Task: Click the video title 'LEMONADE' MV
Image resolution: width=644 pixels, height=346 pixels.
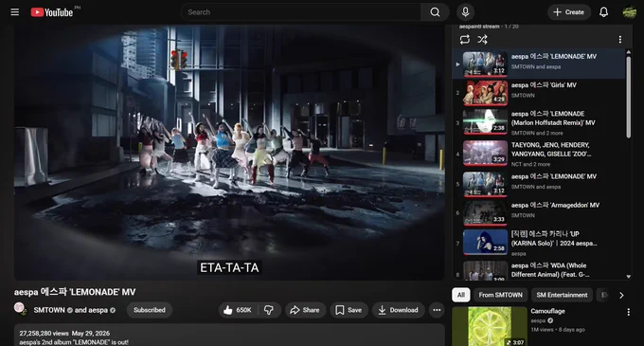Action: tap(75, 292)
